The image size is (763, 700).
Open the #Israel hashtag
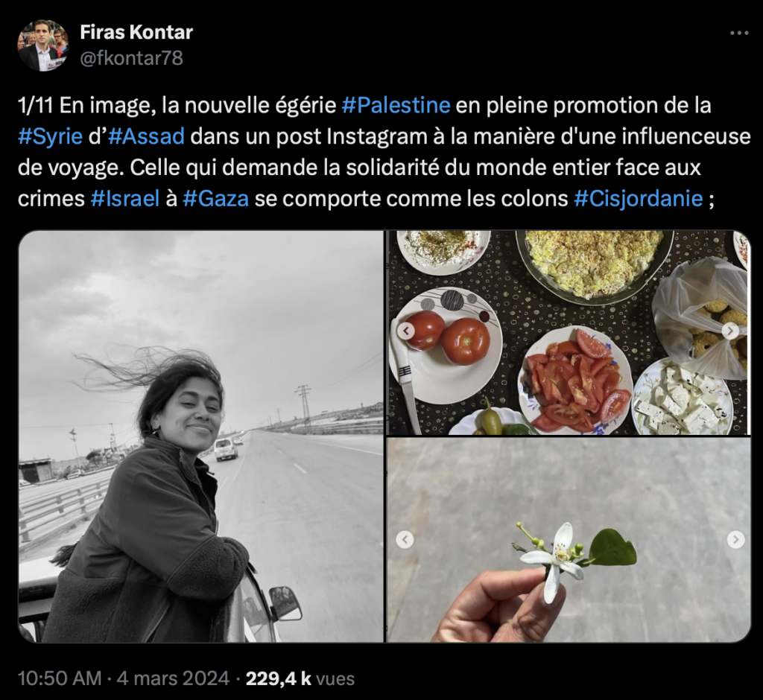click(x=125, y=199)
